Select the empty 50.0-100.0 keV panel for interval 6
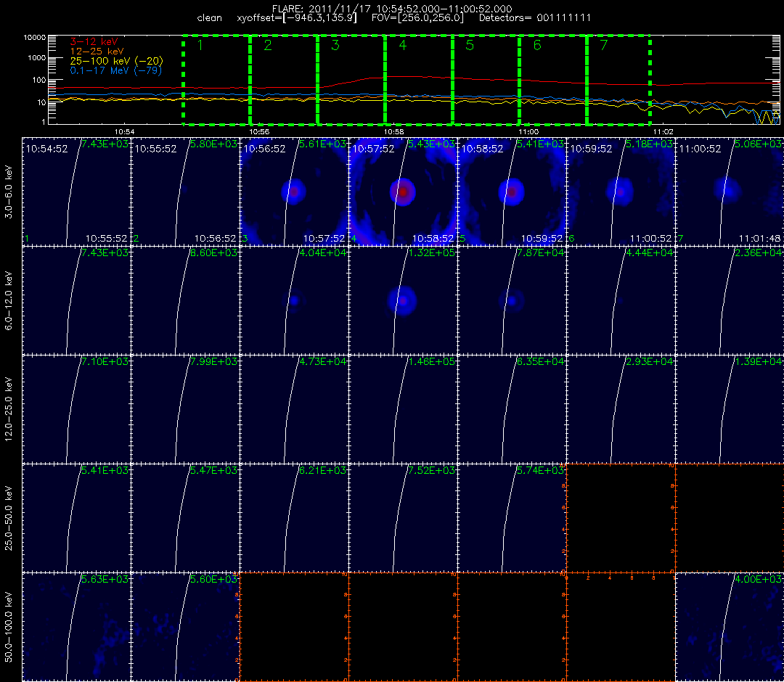 [x=621, y=627]
